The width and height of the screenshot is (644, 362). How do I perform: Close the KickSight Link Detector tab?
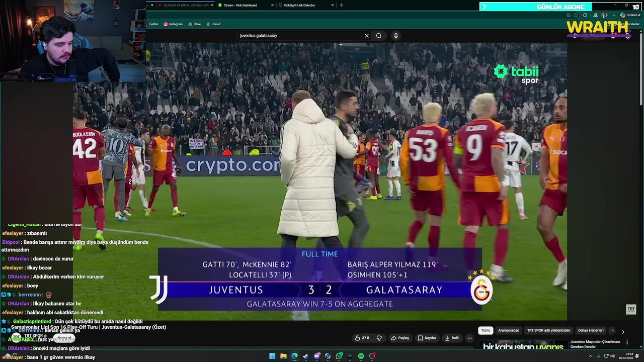(x=333, y=5)
